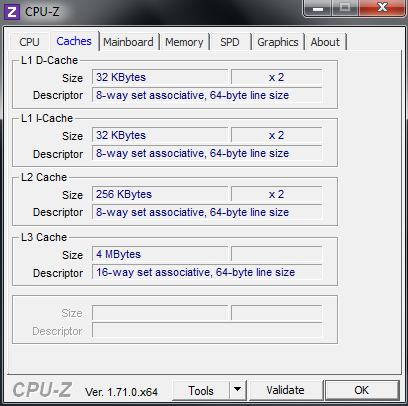Click the L3 Cache size field 4 MBytes
Image resolution: width=408 pixels, height=406 pixels.
(x=160, y=254)
